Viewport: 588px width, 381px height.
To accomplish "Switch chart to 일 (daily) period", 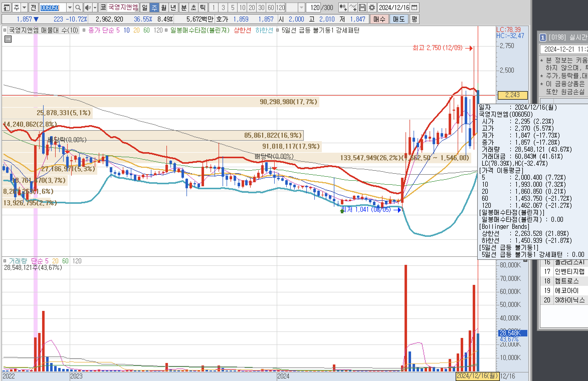I will 145,8.
